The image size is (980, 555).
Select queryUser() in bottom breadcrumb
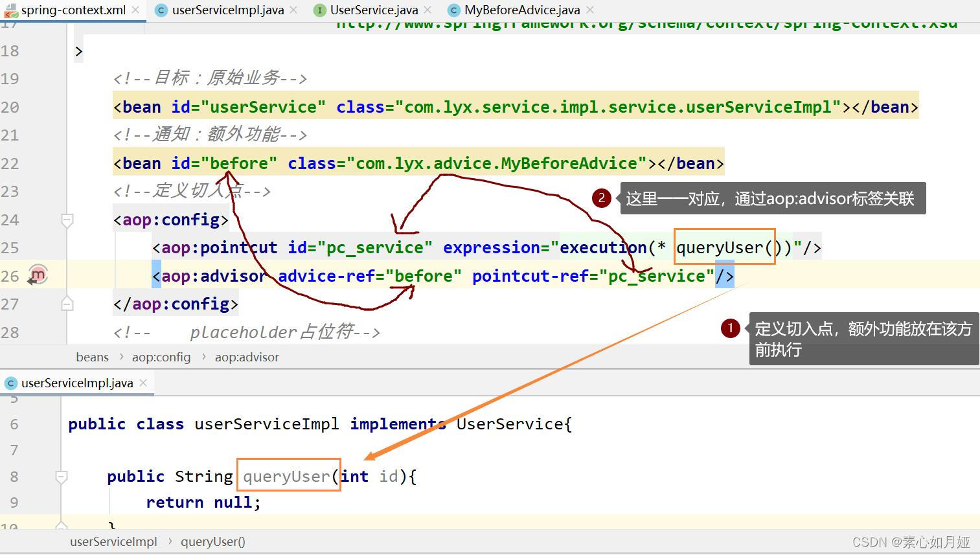click(x=213, y=541)
